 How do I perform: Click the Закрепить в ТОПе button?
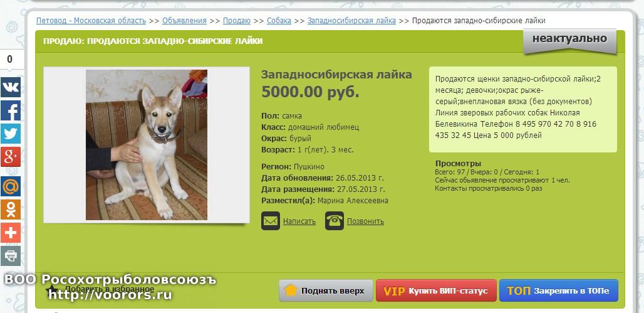pos(559,291)
